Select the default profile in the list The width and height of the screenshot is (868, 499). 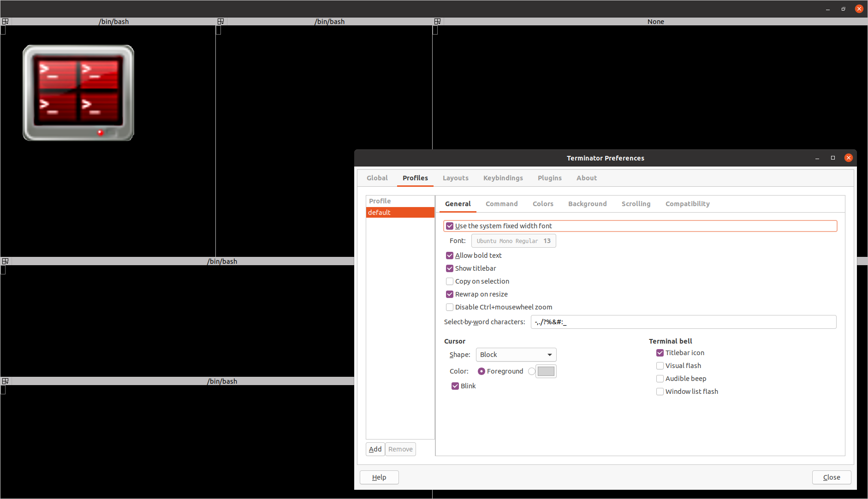point(400,213)
